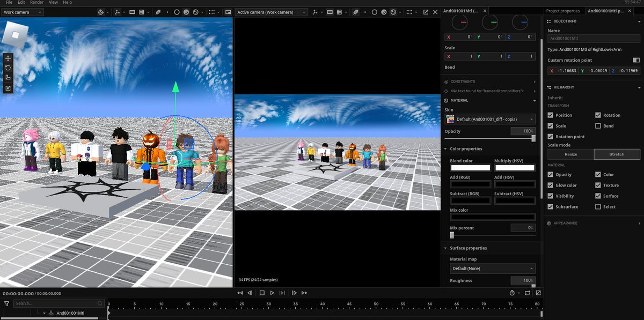Select And001001Mtl in the timeline list
644x320 pixels.
(70, 313)
